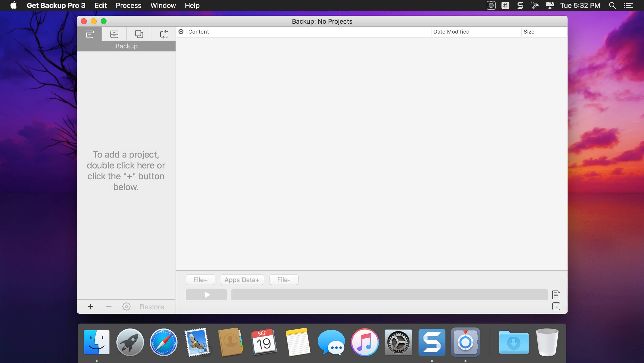This screenshot has height=363, width=644.
Task: Start backup with the play button
Action: pyautogui.click(x=206, y=295)
